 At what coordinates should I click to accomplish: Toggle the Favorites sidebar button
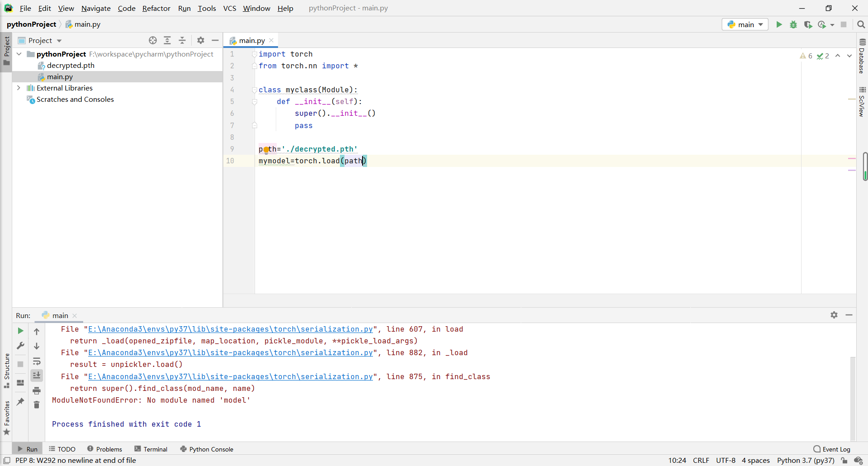[x=6, y=418]
